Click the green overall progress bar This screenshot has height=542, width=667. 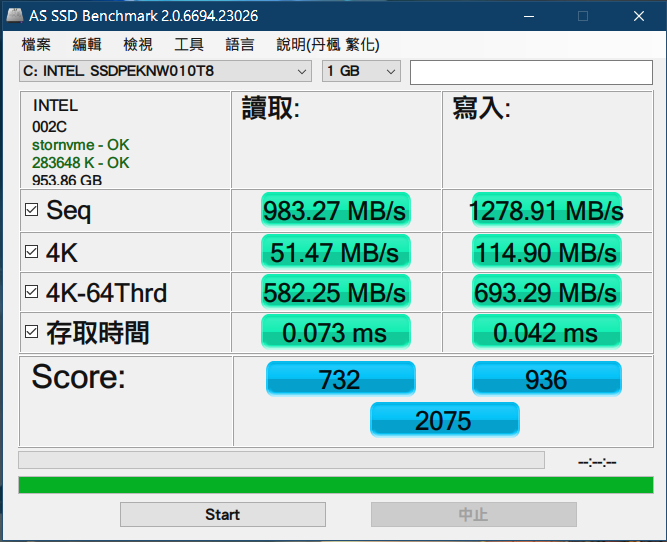tap(336, 485)
